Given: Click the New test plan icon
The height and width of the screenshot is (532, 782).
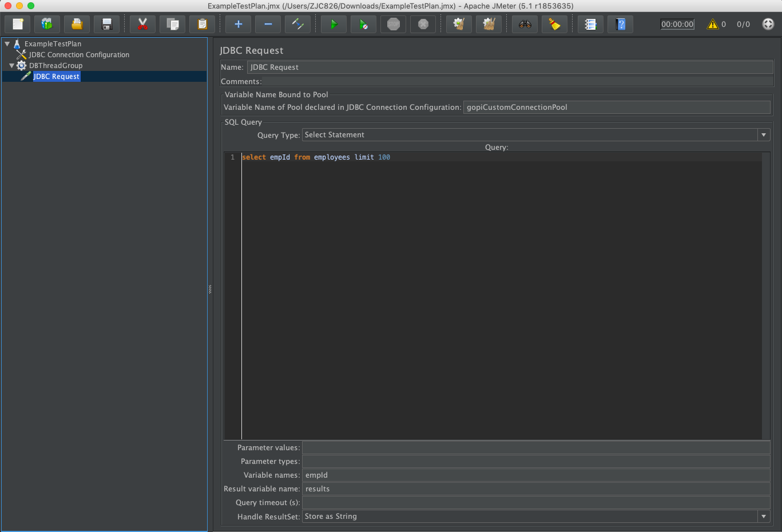Looking at the screenshot, I should [18, 24].
